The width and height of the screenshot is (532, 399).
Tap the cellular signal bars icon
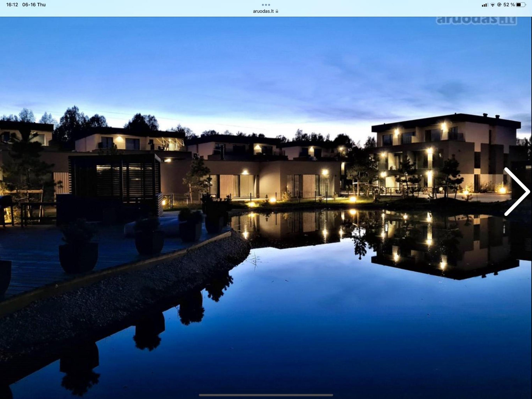pos(485,5)
